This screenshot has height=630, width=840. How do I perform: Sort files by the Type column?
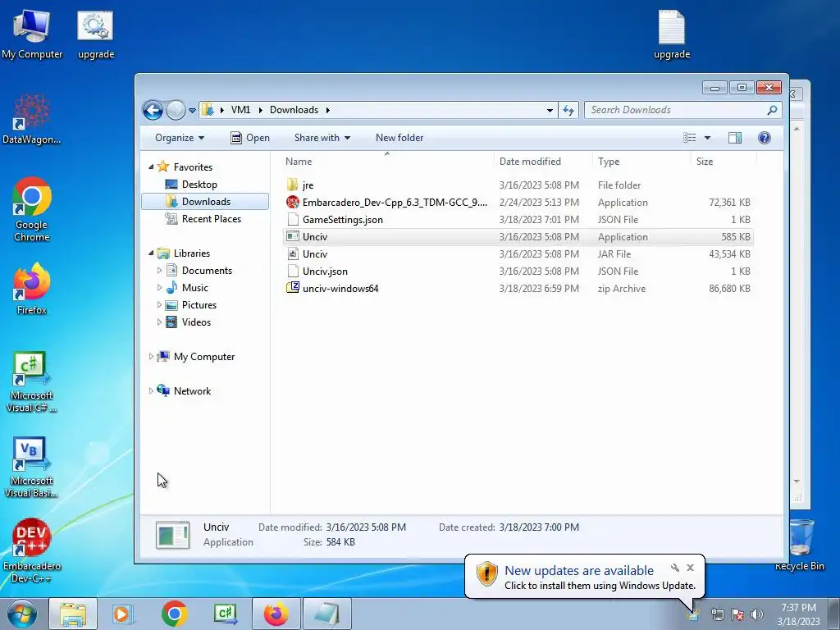tap(641, 162)
